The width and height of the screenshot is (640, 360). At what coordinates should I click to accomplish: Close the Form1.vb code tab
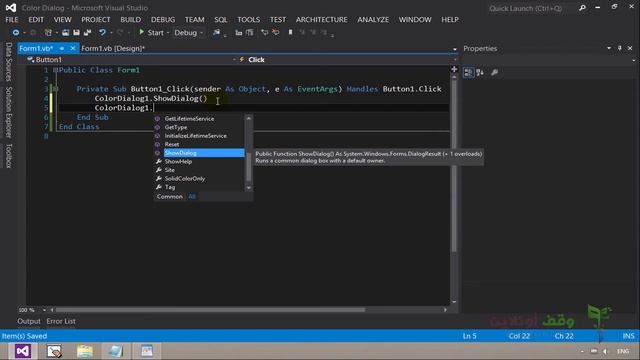point(73,48)
